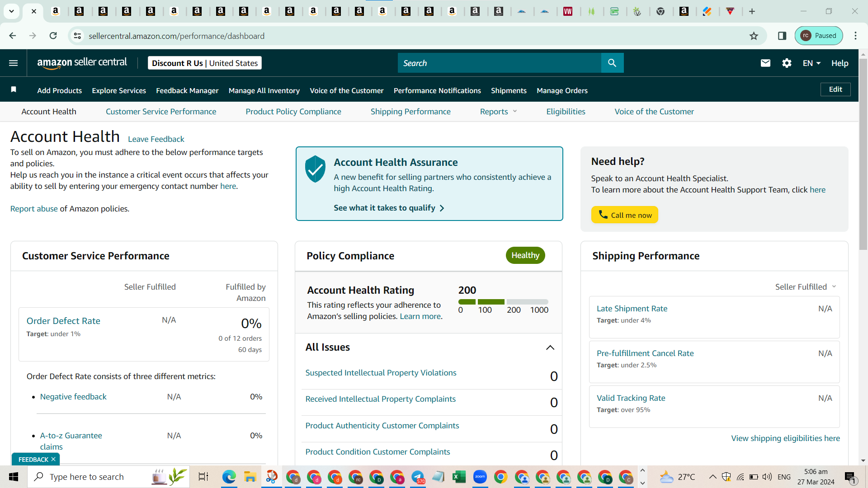This screenshot has width=868, height=488.
Task: Expand the Reports dropdown menu
Action: (x=498, y=112)
